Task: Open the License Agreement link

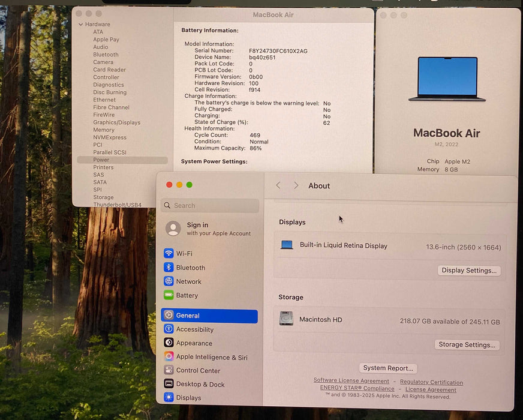Action: [x=431, y=389]
